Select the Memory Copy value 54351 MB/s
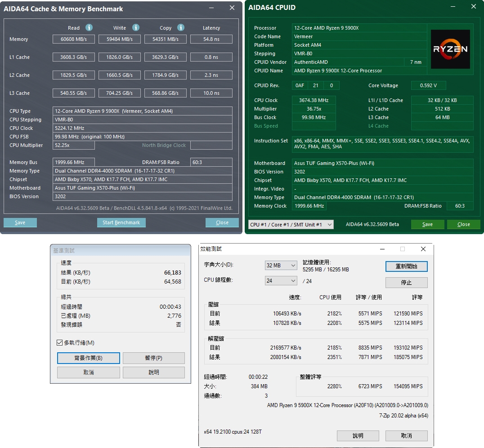 click(x=166, y=39)
